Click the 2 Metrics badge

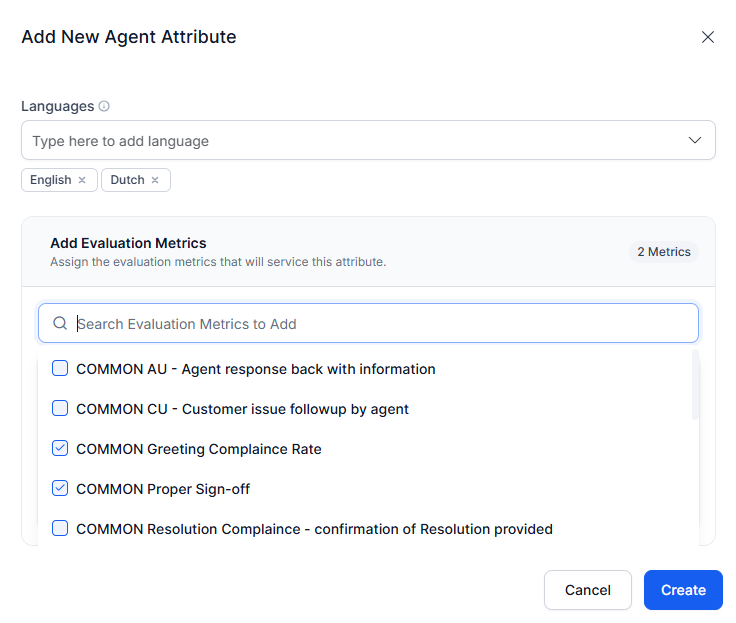[664, 252]
